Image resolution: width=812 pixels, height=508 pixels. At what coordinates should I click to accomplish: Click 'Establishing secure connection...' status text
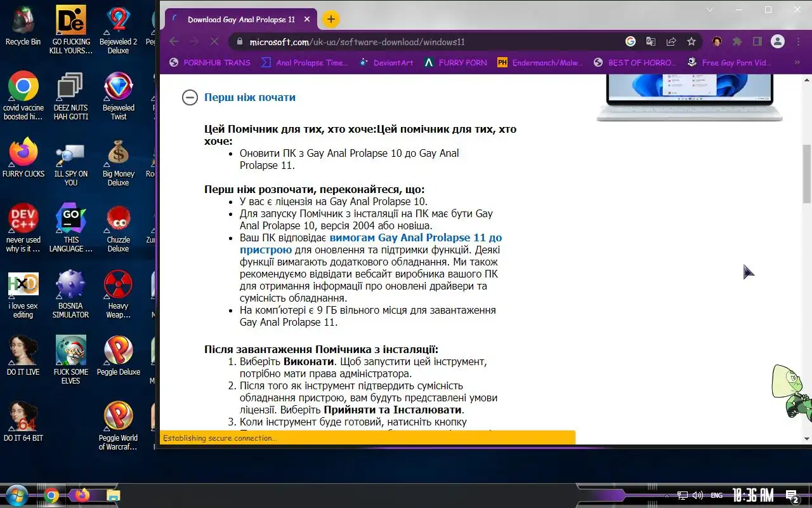click(x=220, y=438)
